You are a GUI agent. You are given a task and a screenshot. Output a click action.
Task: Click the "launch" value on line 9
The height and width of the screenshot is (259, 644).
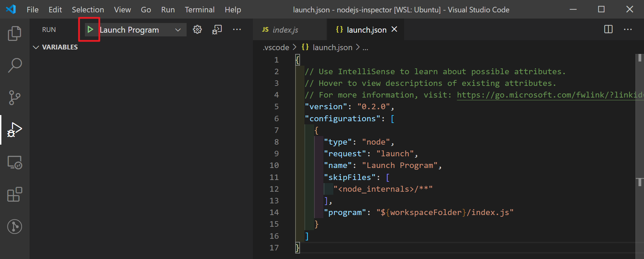[x=395, y=154]
